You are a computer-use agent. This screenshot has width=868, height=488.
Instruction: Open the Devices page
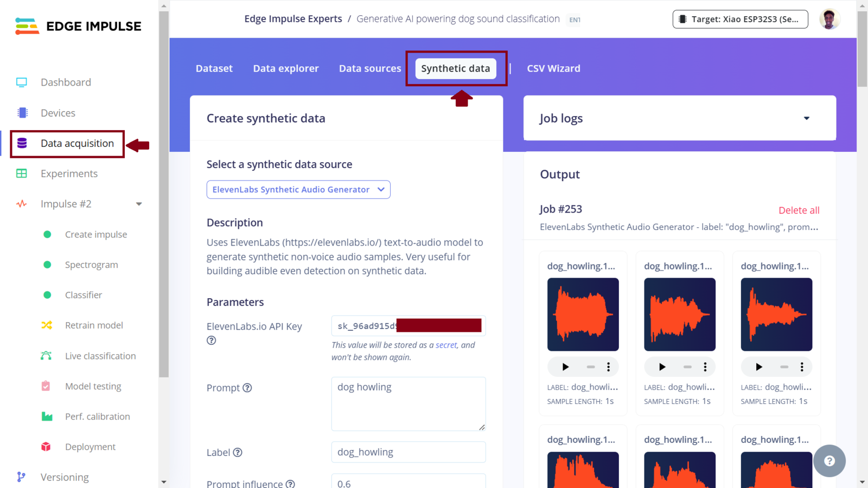pyautogui.click(x=58, y=113)
